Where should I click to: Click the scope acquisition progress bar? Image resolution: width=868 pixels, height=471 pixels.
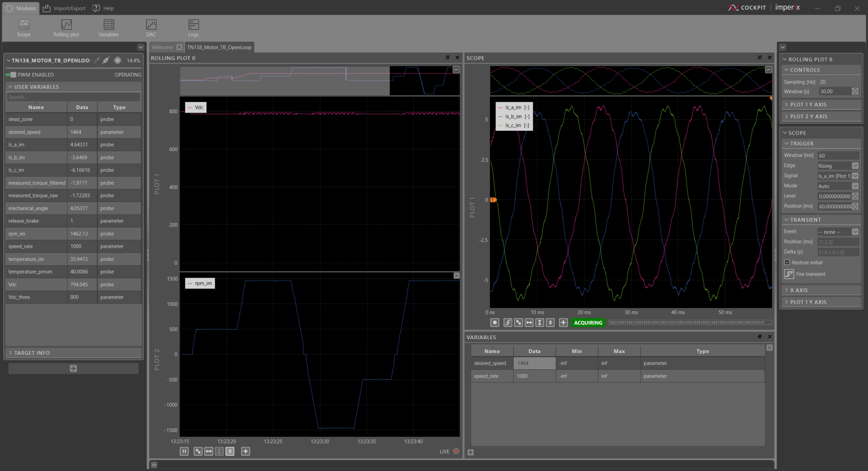point(690,323)
